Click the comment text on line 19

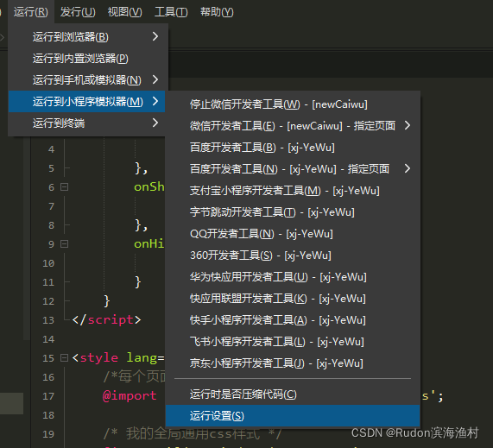click(193, 434)
